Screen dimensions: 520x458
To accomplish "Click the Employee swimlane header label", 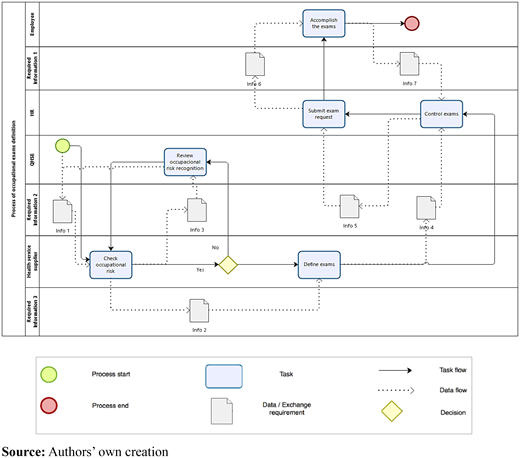I will pos(32,24).
